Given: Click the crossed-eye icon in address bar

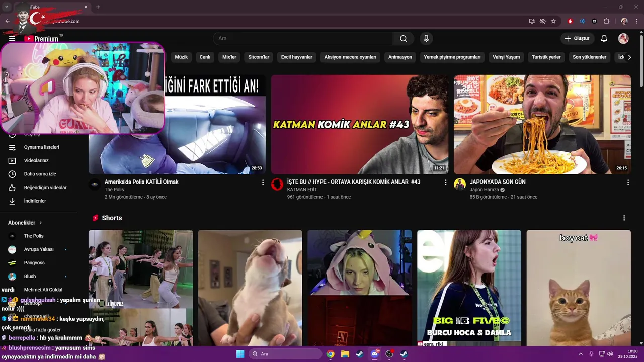Looking at the screenshot, I should point(542,21).
